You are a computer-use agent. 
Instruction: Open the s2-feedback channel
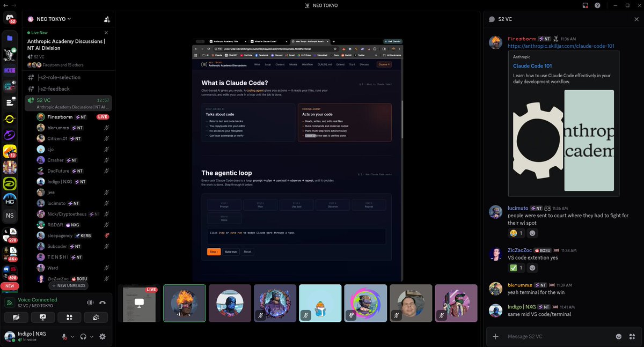68,89
